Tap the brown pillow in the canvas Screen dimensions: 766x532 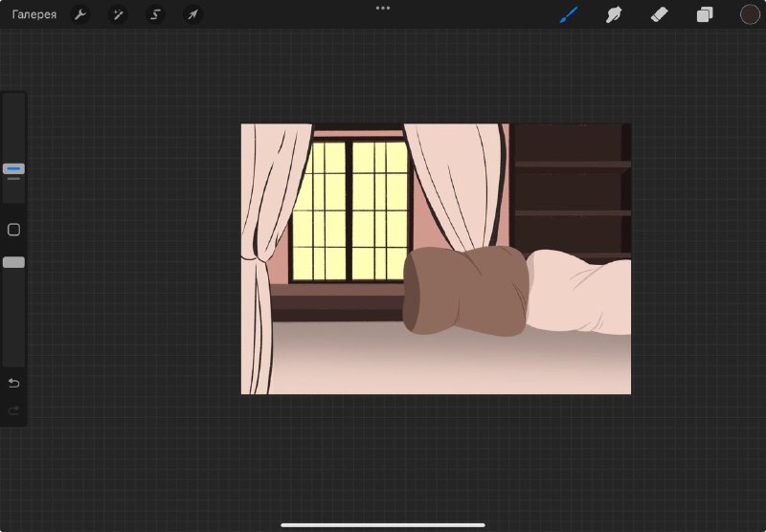pyautogui.click(x=465, y=291)
